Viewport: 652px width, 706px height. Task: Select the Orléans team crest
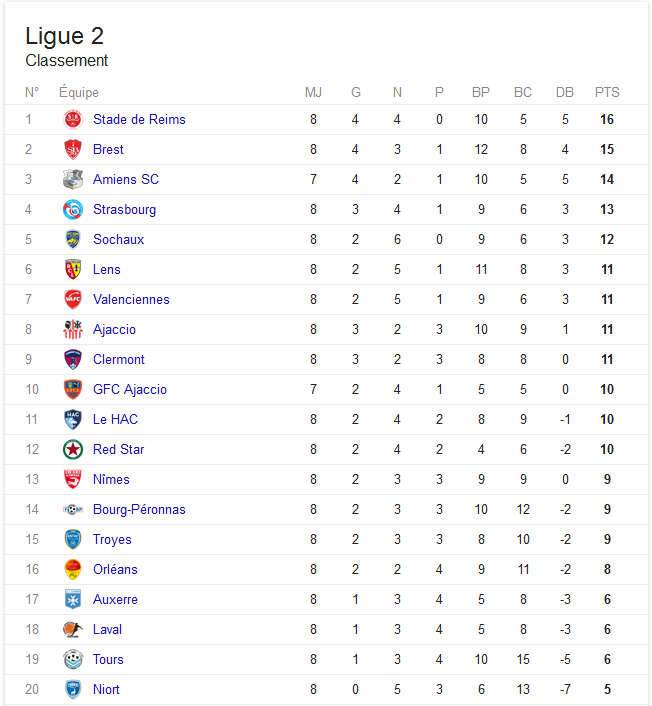pyautogui.click(x=72, y=570)
